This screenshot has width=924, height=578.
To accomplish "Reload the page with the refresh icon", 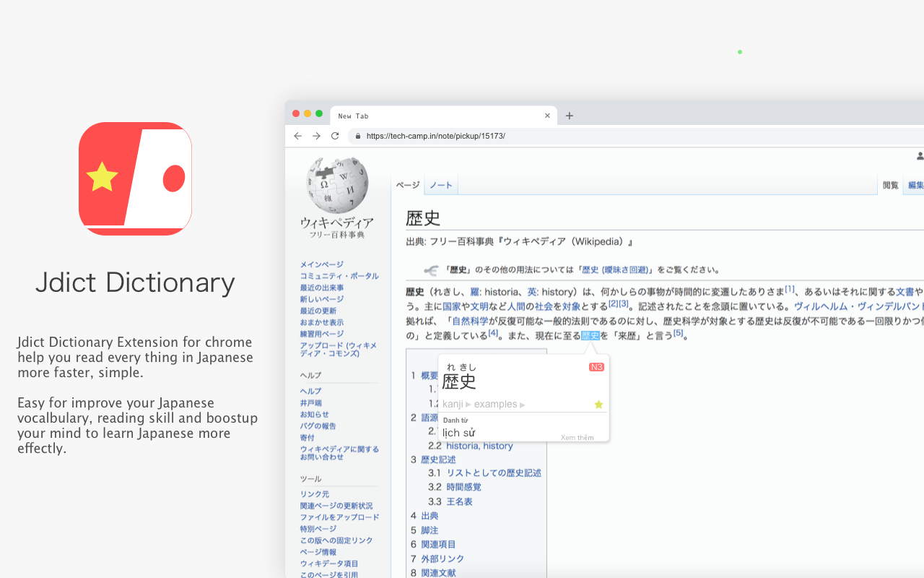I will click(x=335, y=136).
